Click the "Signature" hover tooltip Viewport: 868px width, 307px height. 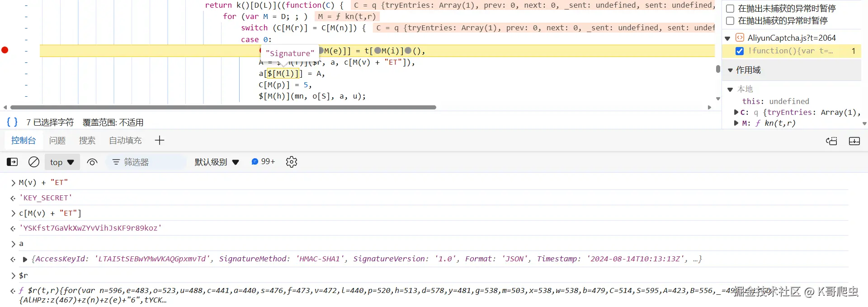click(290, 53)
